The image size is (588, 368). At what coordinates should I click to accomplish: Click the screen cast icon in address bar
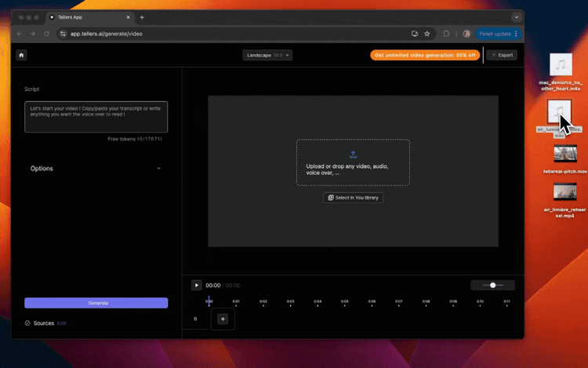click(x=415, y=34)
